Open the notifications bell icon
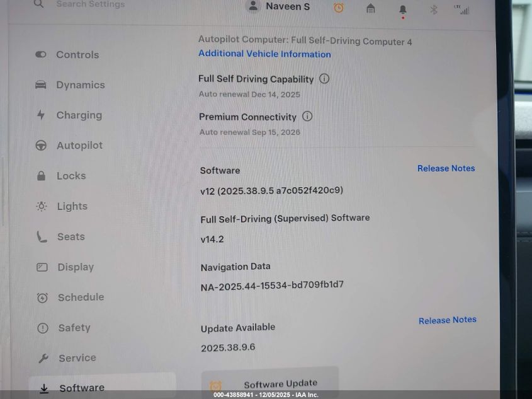Screen dimensions: 532x399 pyautogui.click(x=403, y=9)
